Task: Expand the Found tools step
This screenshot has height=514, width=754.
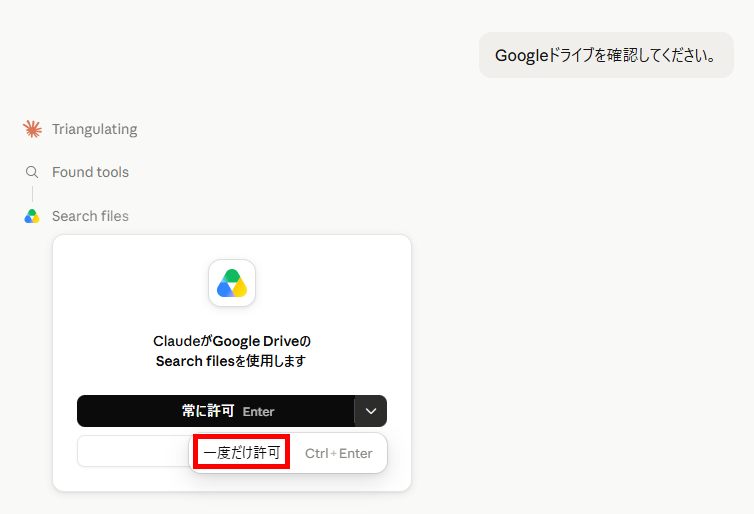Action: click(x=90, y=172)
